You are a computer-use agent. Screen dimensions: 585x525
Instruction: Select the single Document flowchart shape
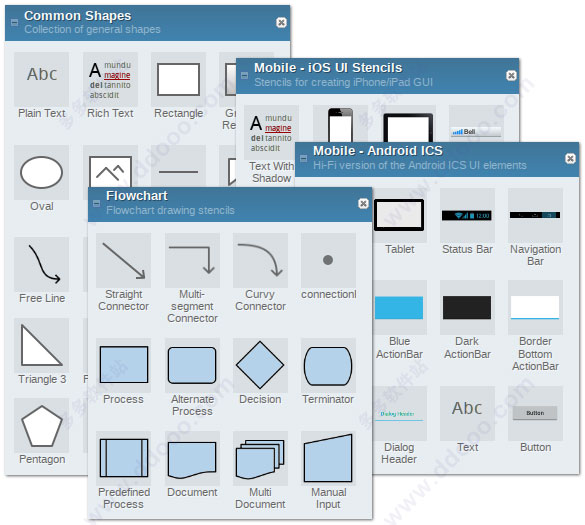[x=192, y=458]
